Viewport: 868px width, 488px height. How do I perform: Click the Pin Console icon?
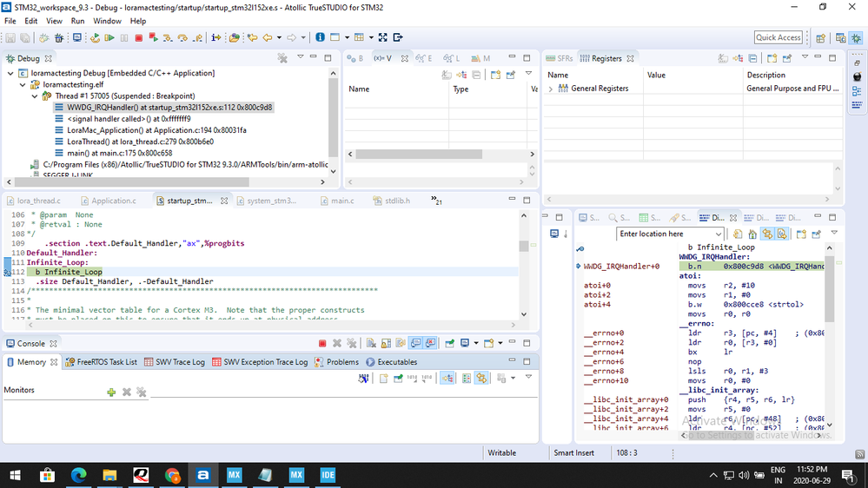coord(449,344)
